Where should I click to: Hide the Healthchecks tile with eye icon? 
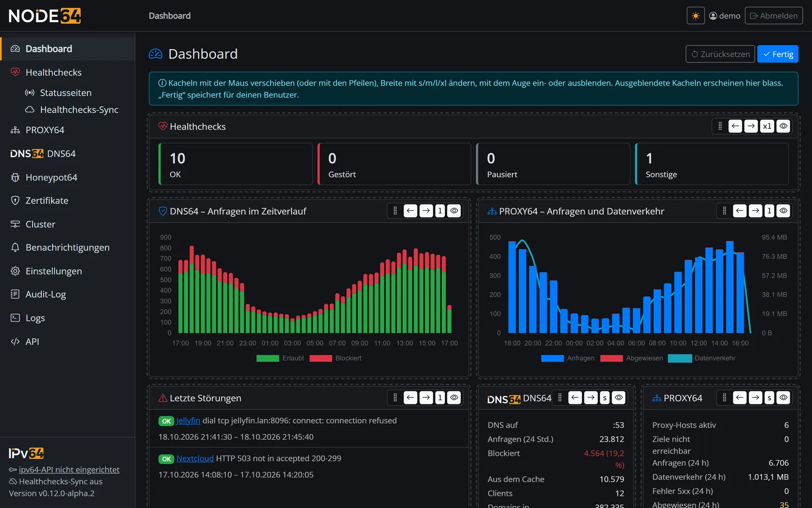(x=784, y=126)
